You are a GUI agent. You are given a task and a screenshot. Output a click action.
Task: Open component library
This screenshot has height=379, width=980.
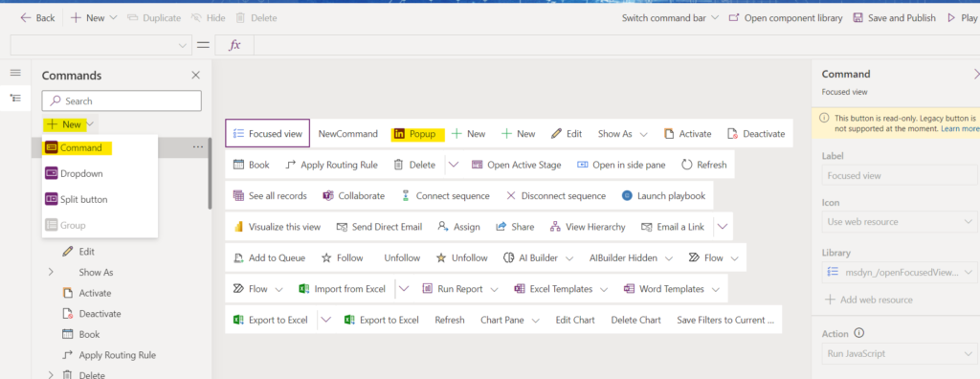click(x=786, y=18)
